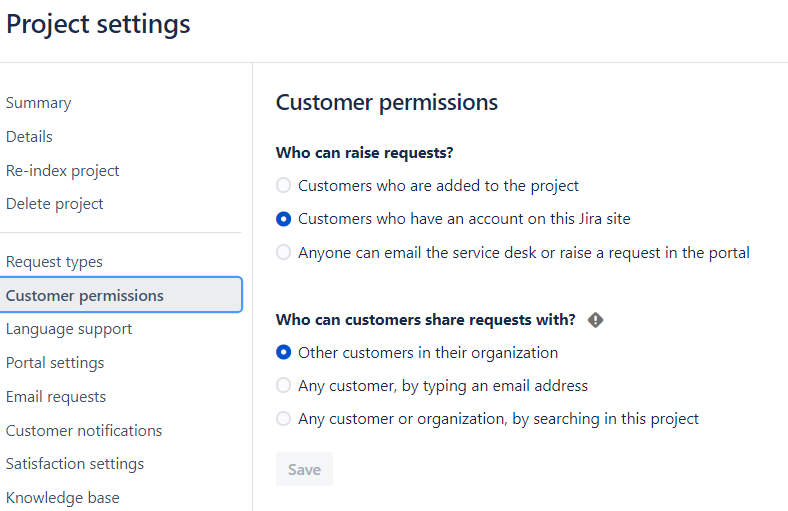Open Re-index project settings
The image size is (788, 511).
[62, 170]
